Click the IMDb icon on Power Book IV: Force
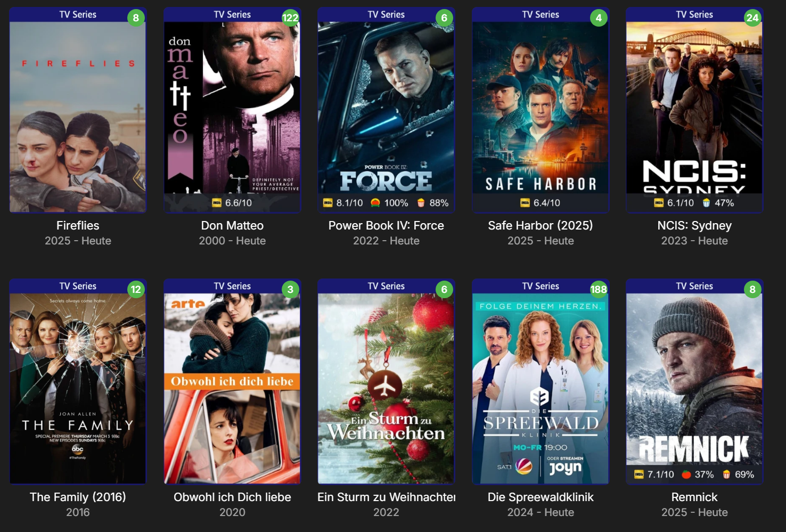This screenshot has height=532, width=786. click(328, 203)
